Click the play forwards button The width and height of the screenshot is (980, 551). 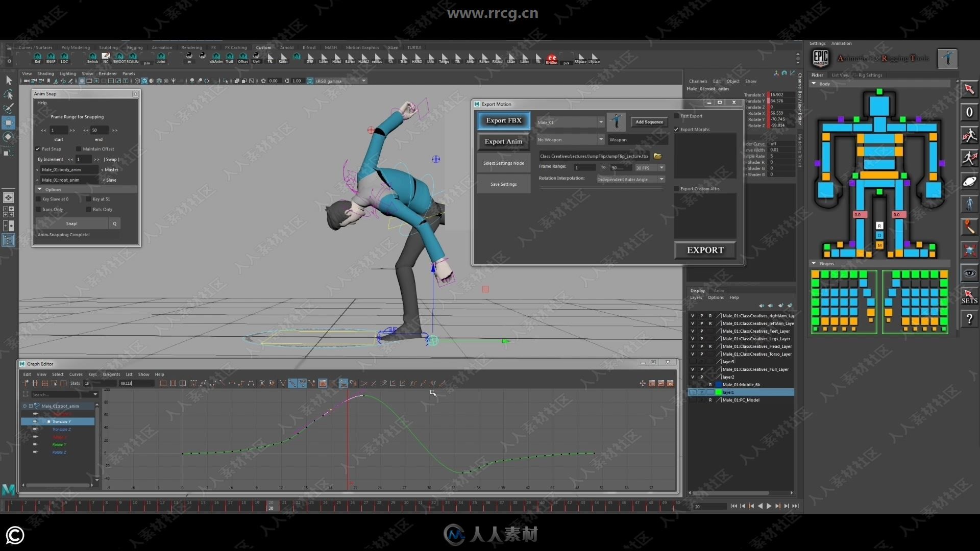(x=769, y=506)
